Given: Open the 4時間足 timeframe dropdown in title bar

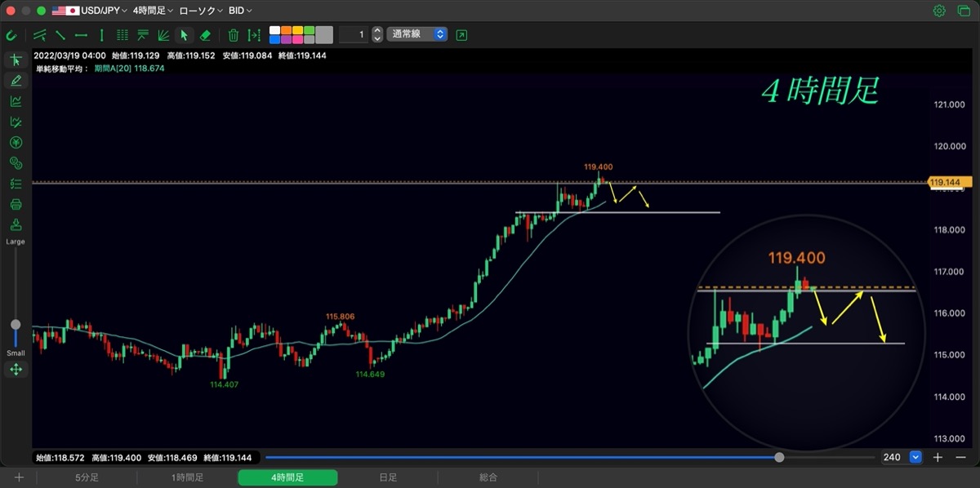Looking at the screenshot, I should click(154, 11).
